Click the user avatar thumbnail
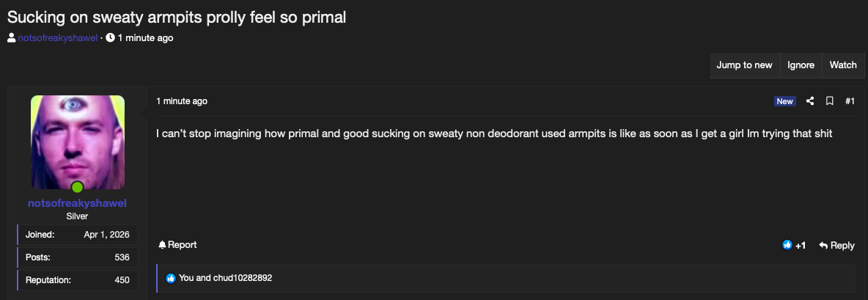Image resolution: width=868 pixels, height=300 pixels. coord(78,142)
